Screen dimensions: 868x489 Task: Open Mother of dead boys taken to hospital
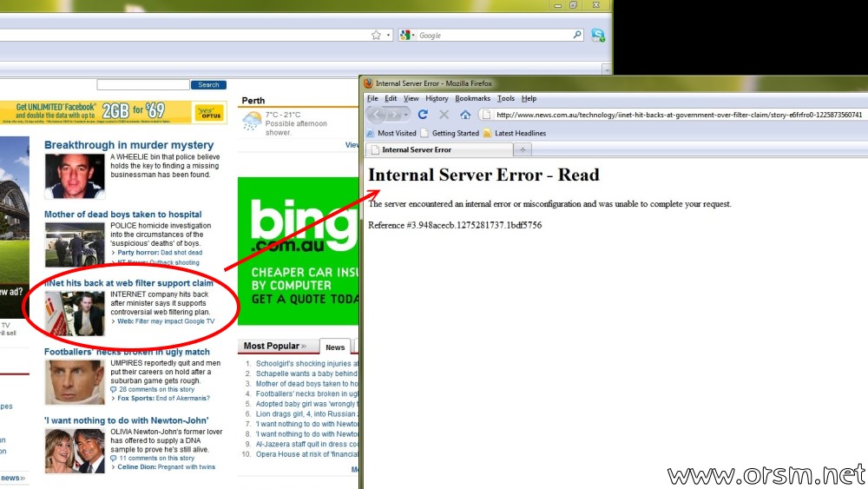[x=123, y=215]
